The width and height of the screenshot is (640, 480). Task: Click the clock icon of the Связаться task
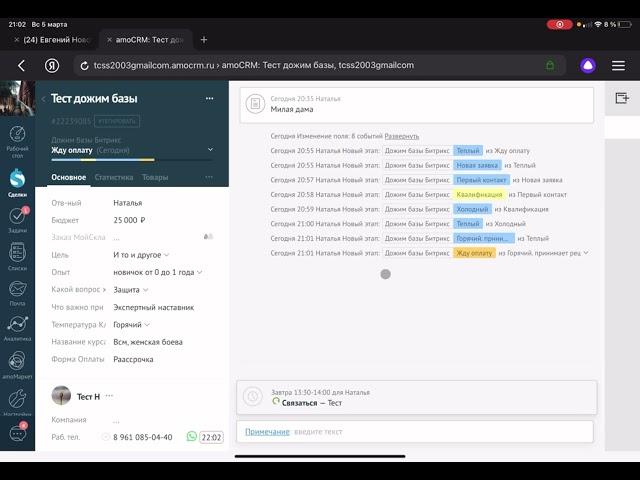click(253, 396)
